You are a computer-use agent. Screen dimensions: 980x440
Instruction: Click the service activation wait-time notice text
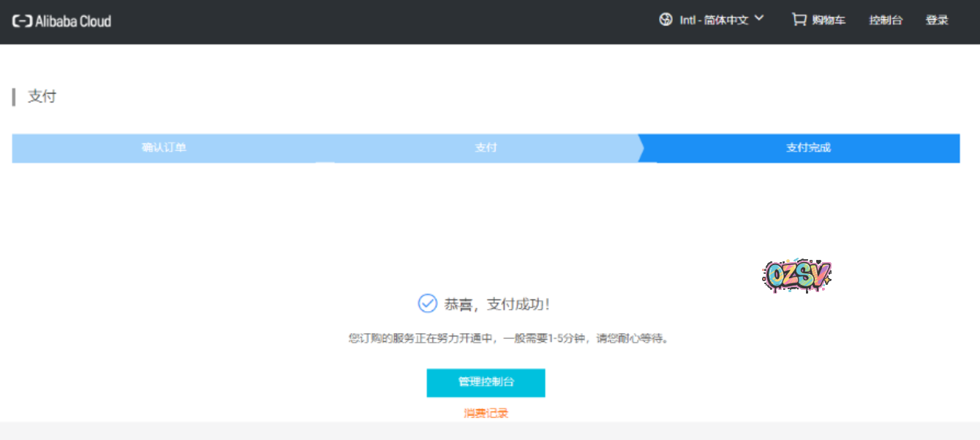click(x=508, y=339)
